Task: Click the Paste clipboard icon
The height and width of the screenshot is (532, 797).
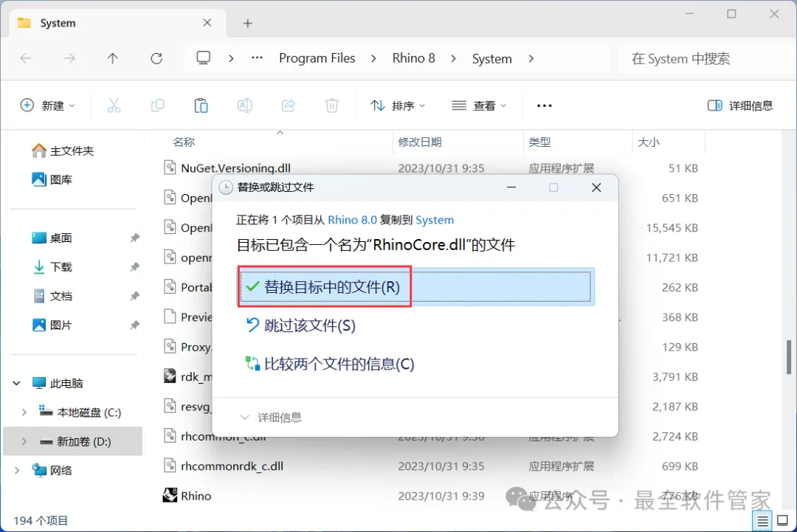Action: (201, 106)
